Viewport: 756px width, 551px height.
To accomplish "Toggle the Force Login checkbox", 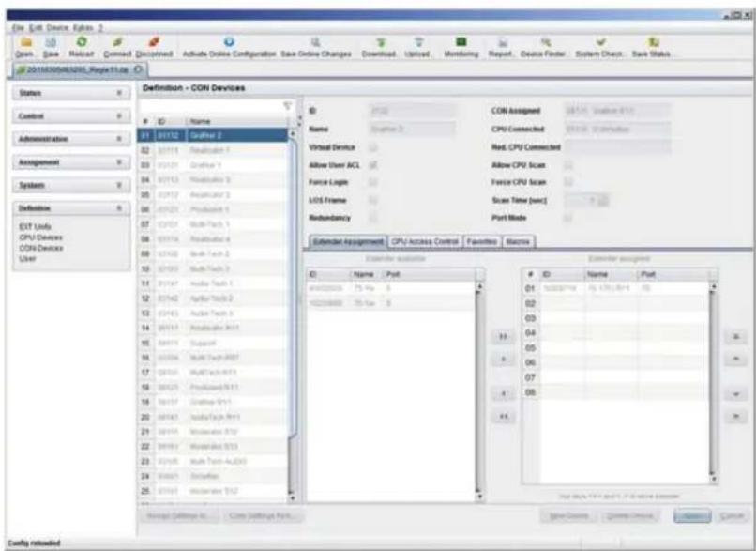I will click(x=372, y=182).
